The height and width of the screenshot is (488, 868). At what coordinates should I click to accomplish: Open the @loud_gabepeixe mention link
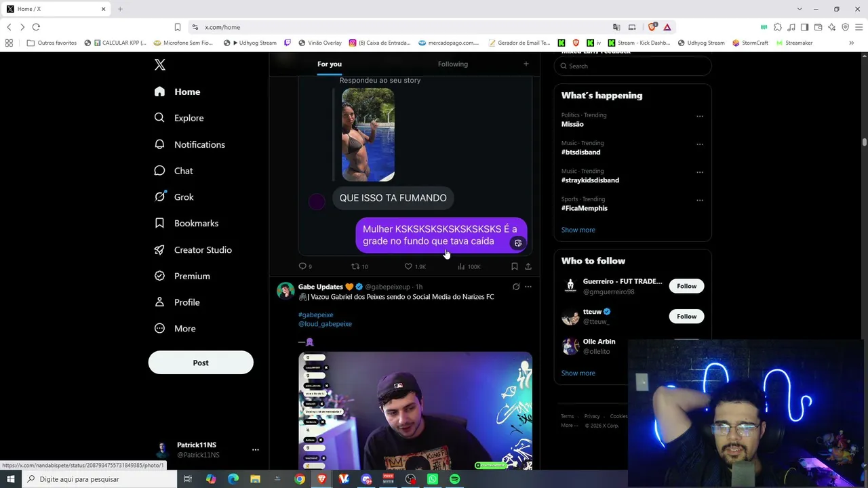tap(325, 324)
